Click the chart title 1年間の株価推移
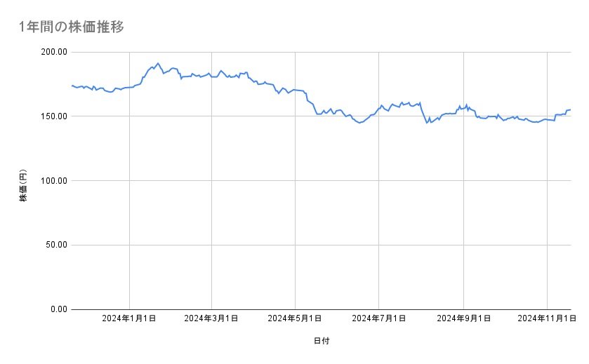Screen dimensions: 589x364 click(x=73, y=27)
